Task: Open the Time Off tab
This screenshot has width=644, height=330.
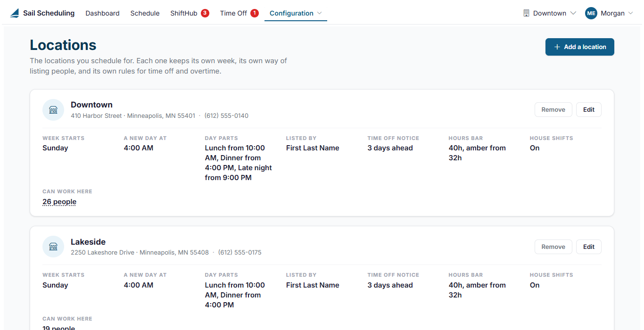Action: (233, 13)
